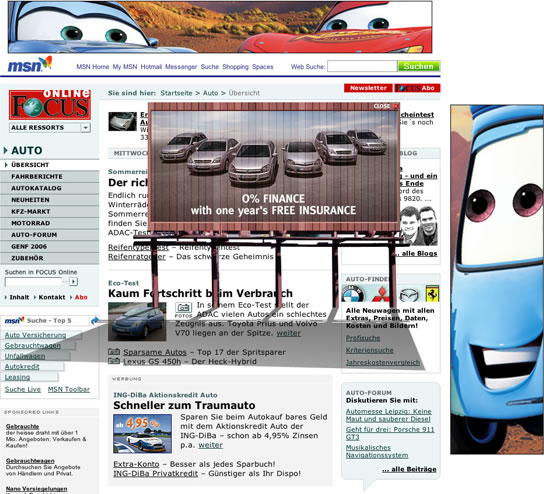Click the red Abo link under search

(x=81, y=297)
